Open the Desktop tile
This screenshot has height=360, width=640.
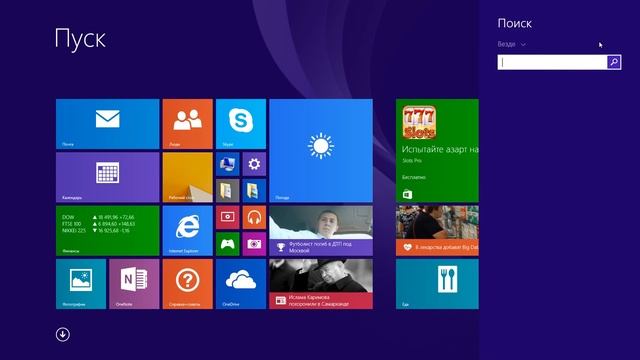pos(188,178)
